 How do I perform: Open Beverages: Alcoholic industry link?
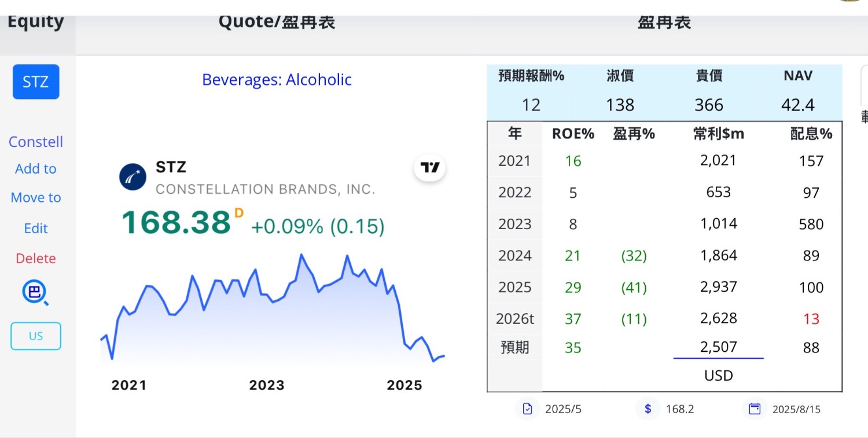tap(277, 79)
